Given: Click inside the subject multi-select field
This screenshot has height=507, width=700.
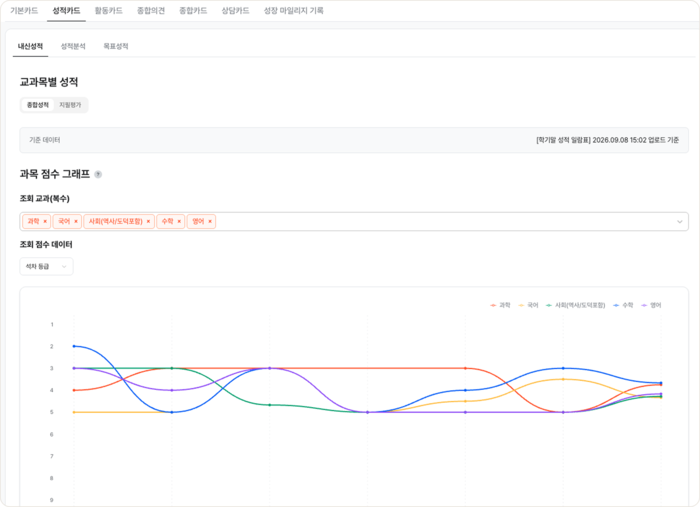Looking at the screenshot, I should tap(354, 221).
